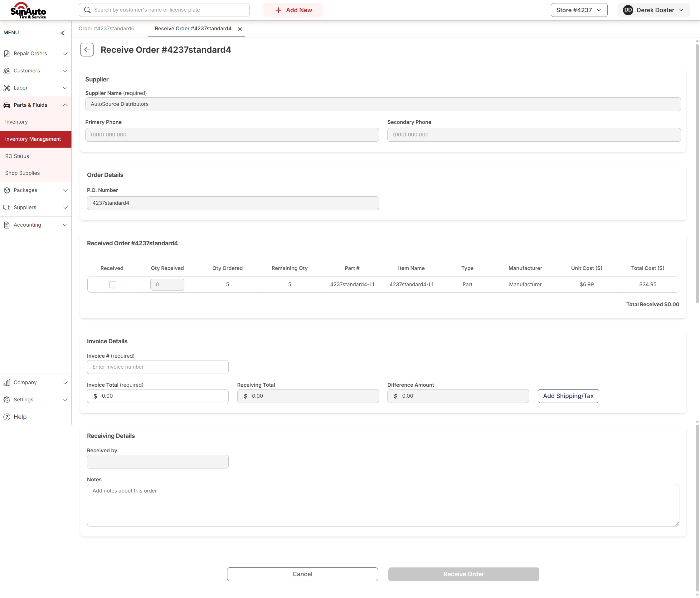Click the Difference Amount field
The height and width of the screenshot is (598, 700).
(x=458, y=396)
